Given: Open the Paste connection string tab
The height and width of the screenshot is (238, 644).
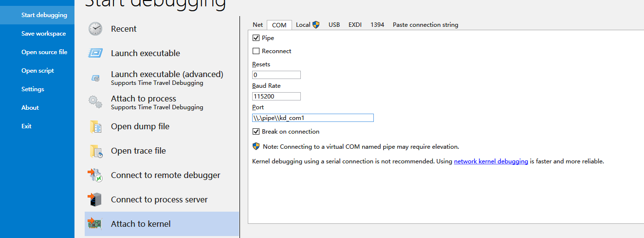Looking at the screenshot, I should [x=425, y=25].
